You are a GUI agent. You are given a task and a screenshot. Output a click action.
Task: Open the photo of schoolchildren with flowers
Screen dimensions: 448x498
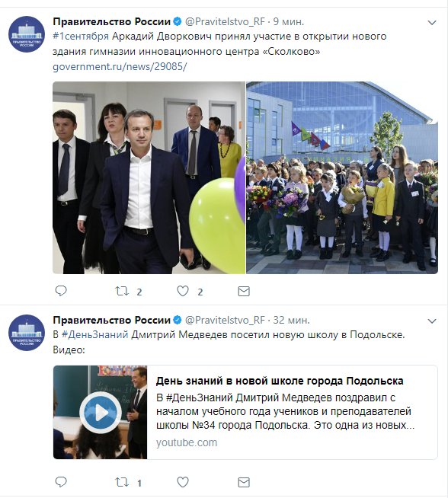coord(342,178)
